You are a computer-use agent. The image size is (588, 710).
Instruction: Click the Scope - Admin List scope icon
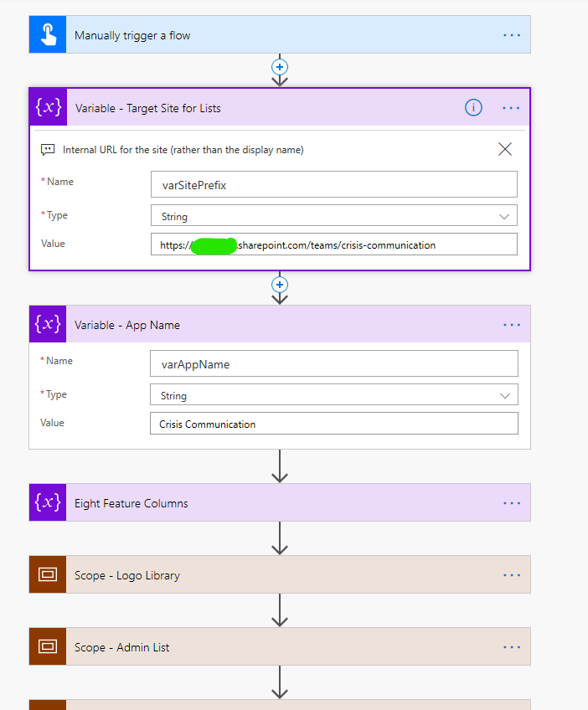click(x=47, y=646)
